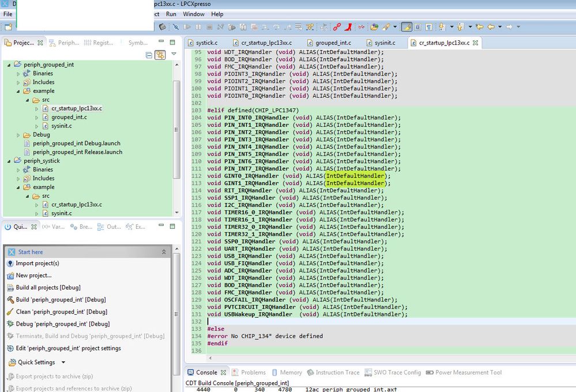Toggle Skip All Breakpoints in toolbar
Image resolution: width=576 pixels, height=392 pixels.
(176, 27)
